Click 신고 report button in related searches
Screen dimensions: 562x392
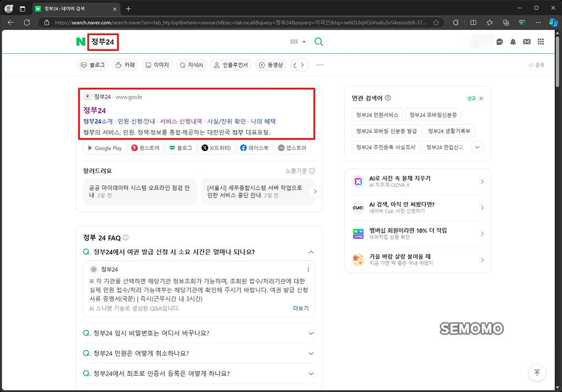tap(471, 98)
